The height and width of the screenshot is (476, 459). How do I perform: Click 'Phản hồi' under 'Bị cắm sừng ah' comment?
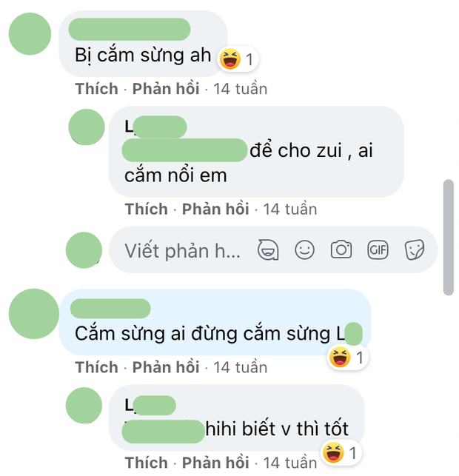point(166,89)
